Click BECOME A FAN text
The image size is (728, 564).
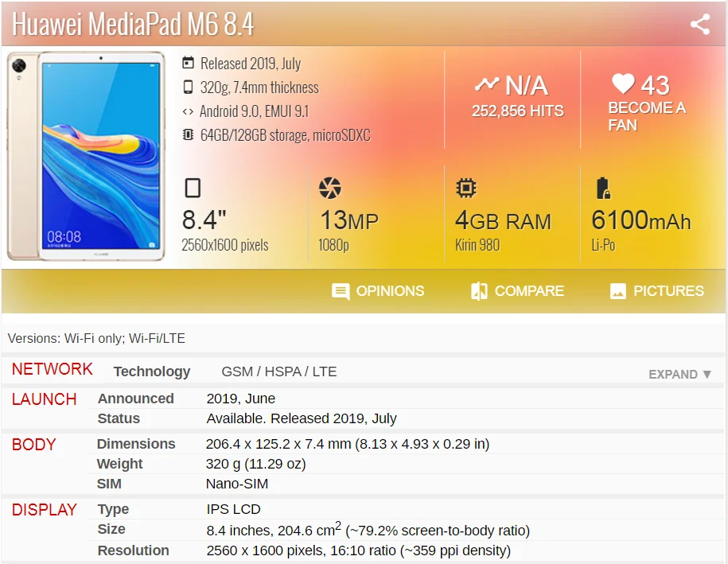point(647,116)
